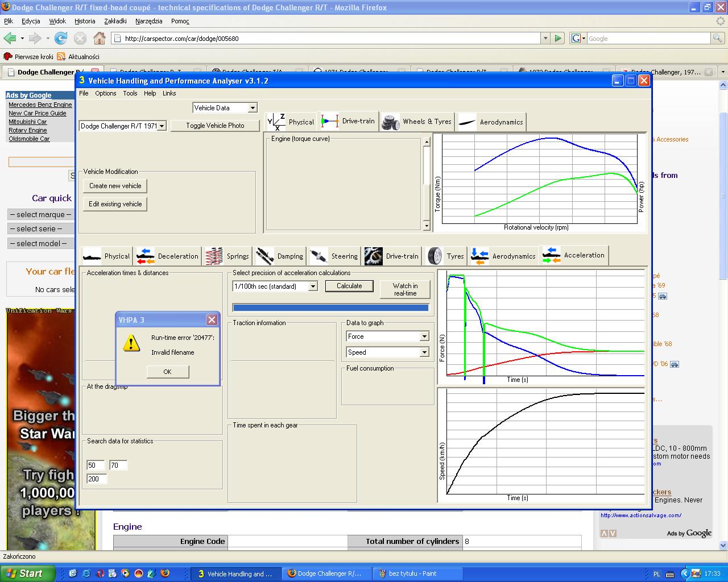The height and width of the screenshot is (582, 728).
Task: Click the Firefox Back navigation arrow
Action: [10, 38]
